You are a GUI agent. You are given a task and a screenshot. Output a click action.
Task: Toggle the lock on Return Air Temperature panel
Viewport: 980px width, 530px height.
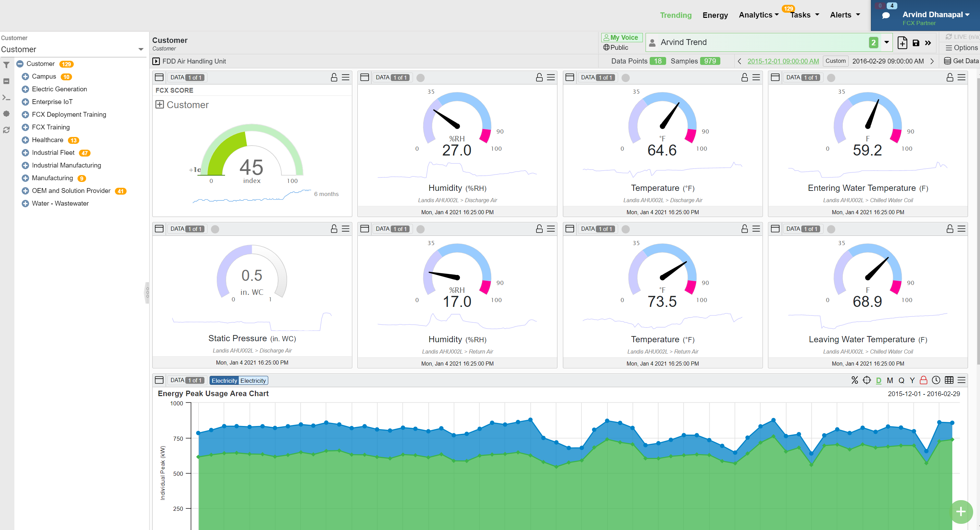[744, 229]
